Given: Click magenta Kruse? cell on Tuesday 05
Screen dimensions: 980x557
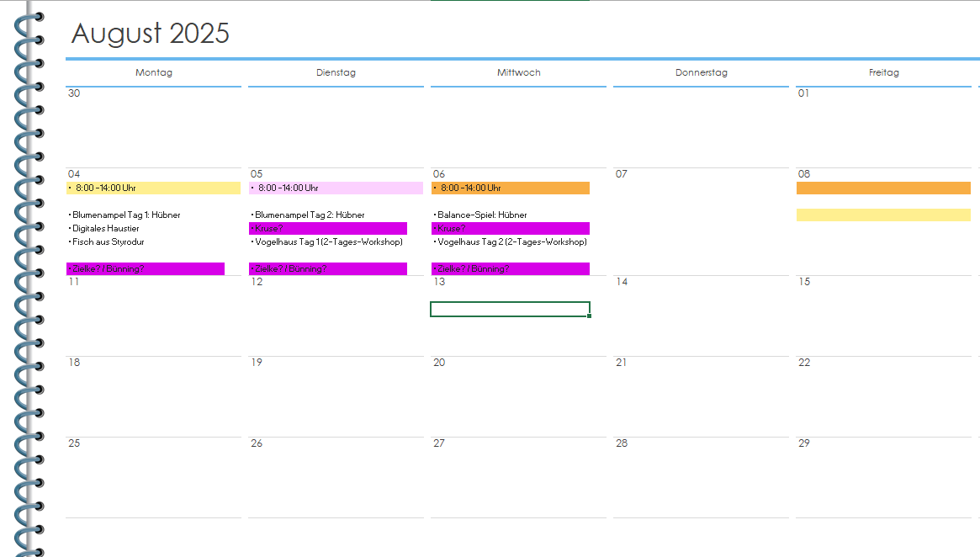Looking at the screenshot, I should point(328,229).
